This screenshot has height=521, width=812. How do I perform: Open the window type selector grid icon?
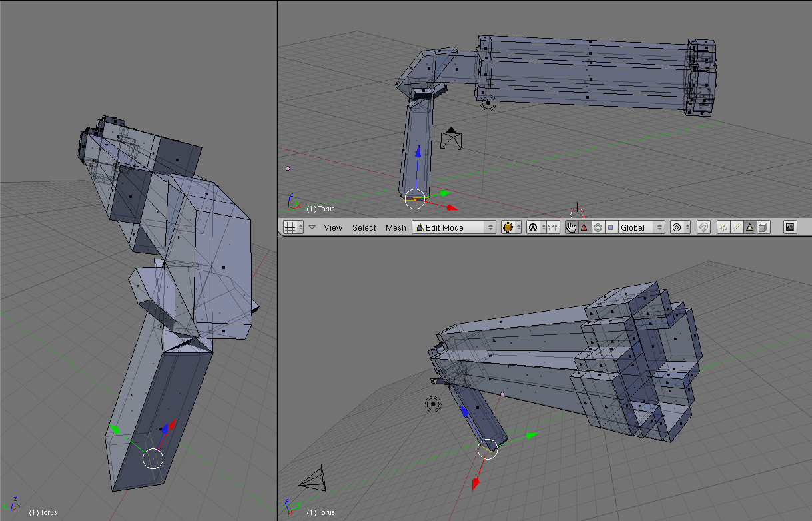tap(290, 227)
